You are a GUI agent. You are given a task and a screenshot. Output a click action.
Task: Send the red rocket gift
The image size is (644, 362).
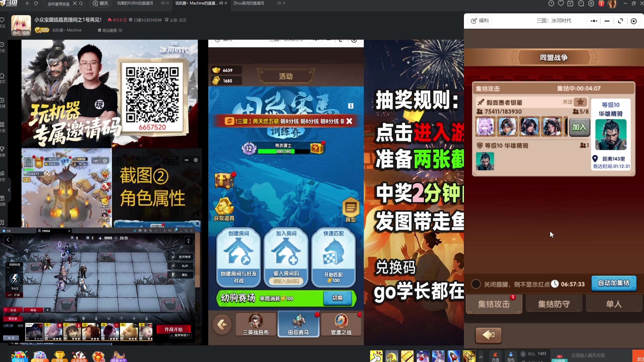(x=454, y=356)
